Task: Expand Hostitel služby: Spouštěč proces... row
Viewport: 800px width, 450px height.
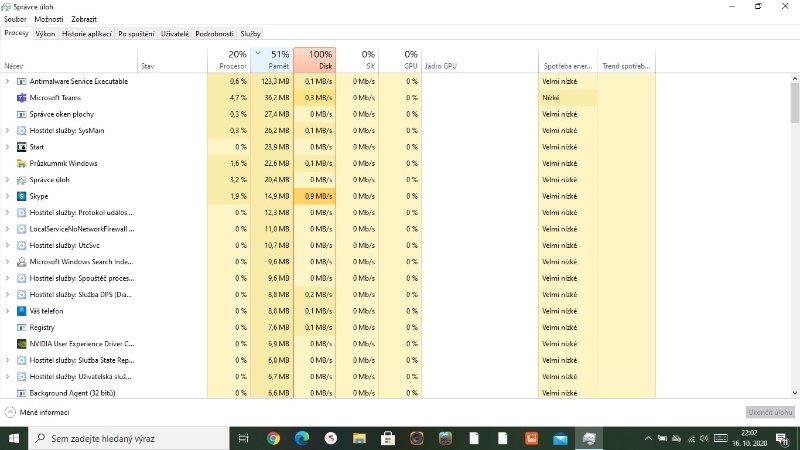Action: point(8,278)
